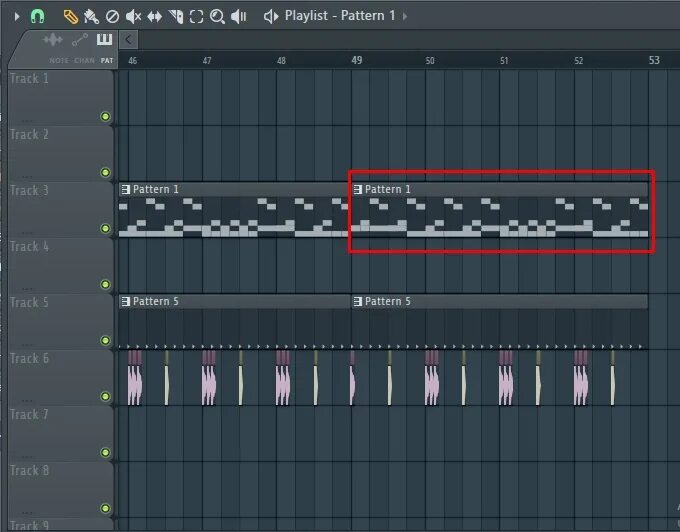Select the Mute tool
The height and width of the screenshot is (532, 680).
click(133, 16)
